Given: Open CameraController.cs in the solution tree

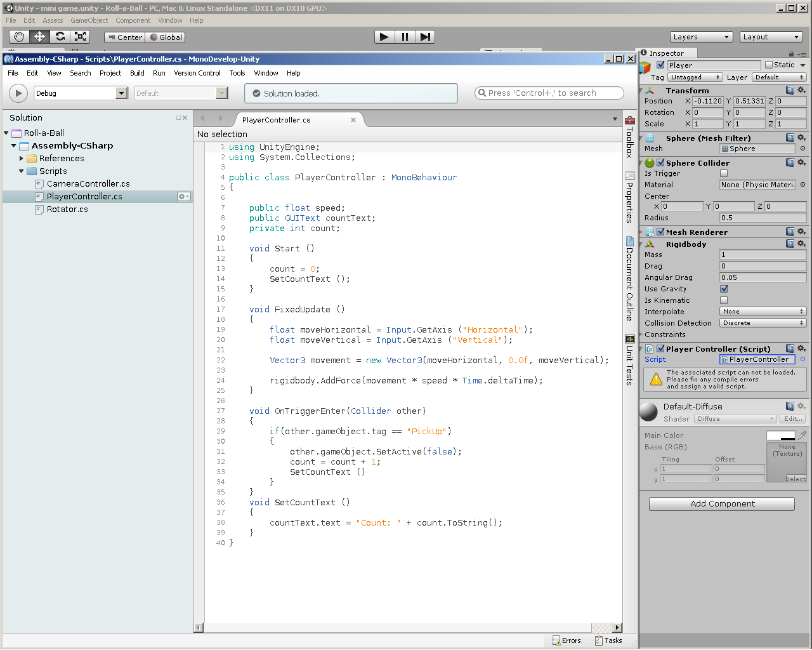Looking at the screenshot, I should click(x=88, y=184).
